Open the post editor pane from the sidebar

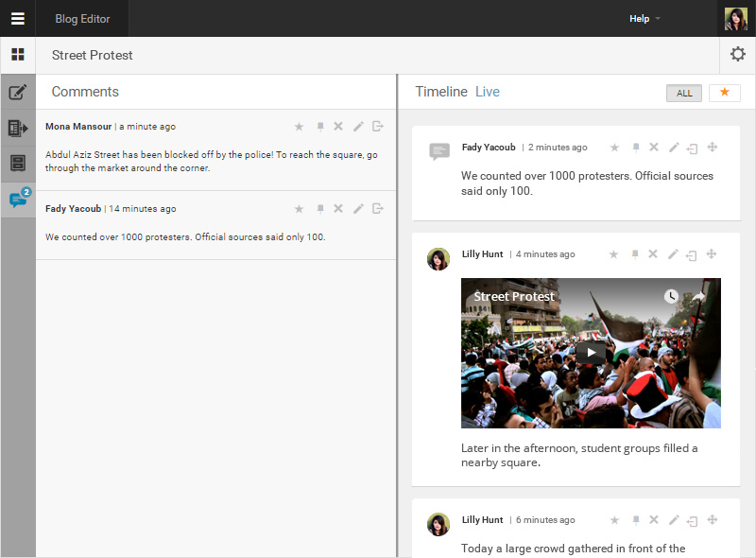17,93
